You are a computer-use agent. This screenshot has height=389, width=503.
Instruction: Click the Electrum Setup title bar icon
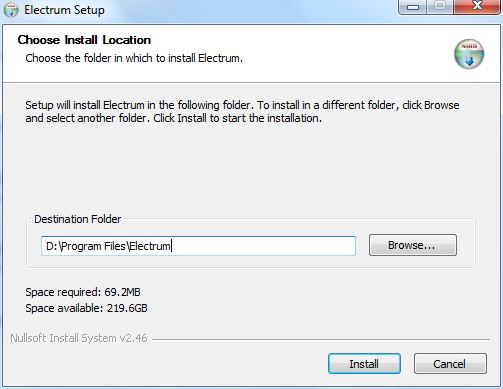click(11, 10)
